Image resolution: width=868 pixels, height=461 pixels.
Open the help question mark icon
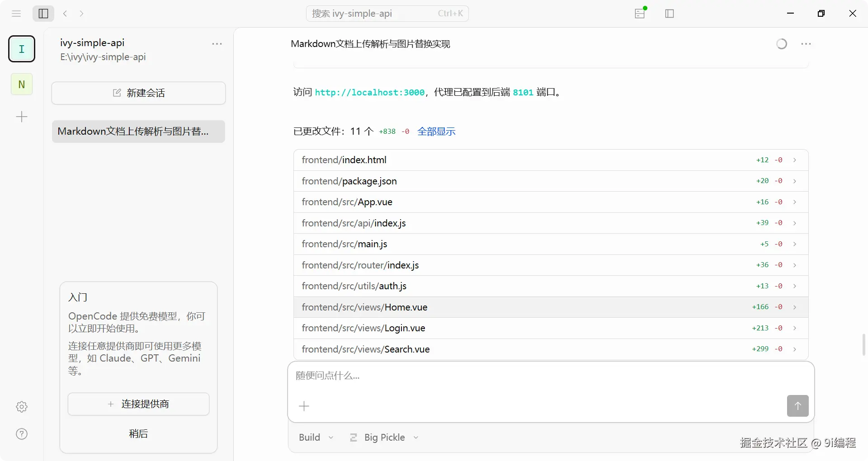(x=22, y=434)
